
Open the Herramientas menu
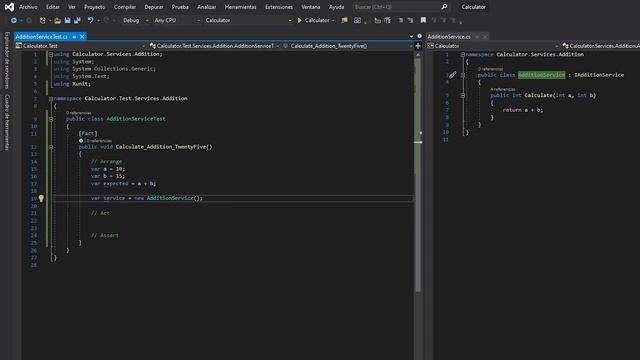coord(240,7)
